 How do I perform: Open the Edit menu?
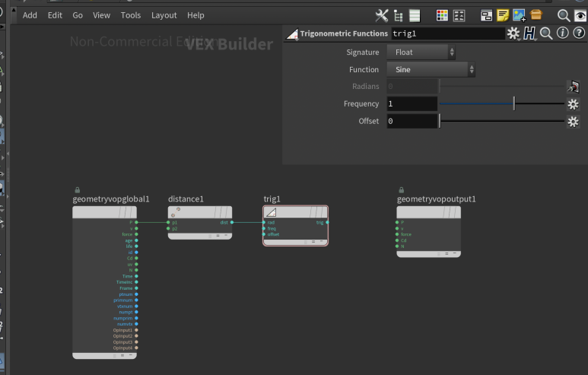[x=55, y=15]
